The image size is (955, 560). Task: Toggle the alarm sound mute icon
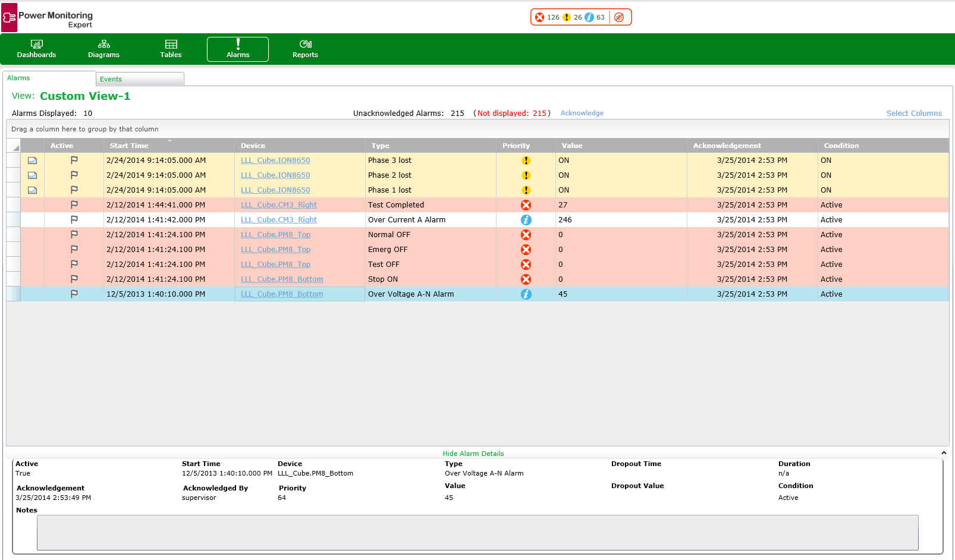click(x=619, y=17)
